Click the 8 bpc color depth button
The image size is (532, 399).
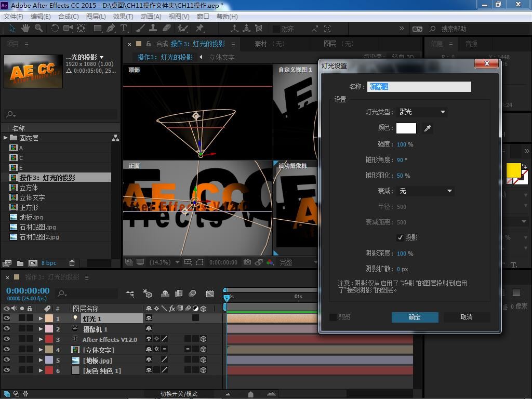[x=49, y=263]
